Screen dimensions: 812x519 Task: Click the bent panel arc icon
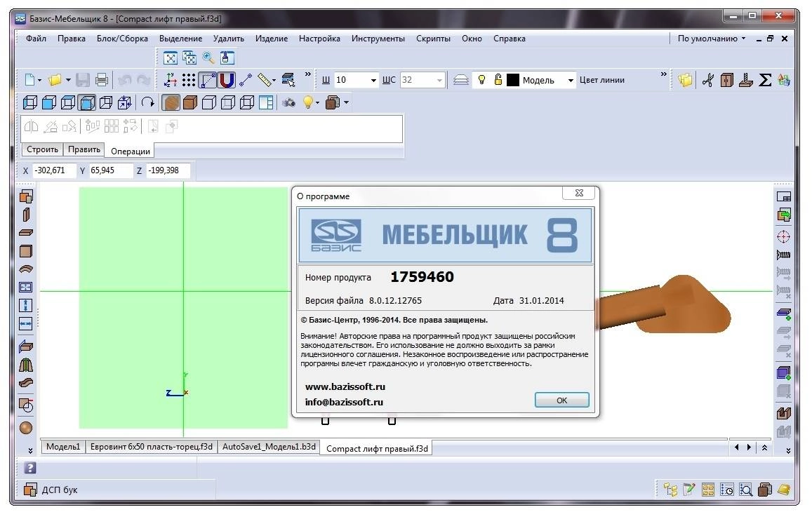[x=26, y=269]
